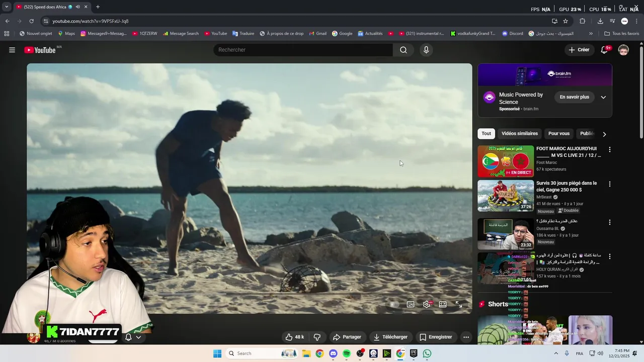View site information icon in address bar
The width and height of the screenshot is (644, 362).
click(x=45, y=21)
